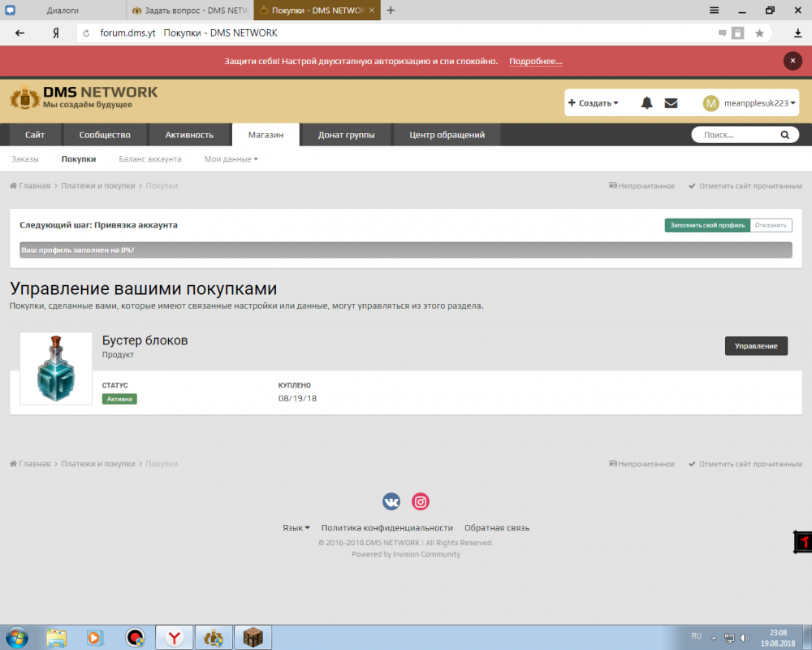Click the VK social icon

(x=391, y=502)
